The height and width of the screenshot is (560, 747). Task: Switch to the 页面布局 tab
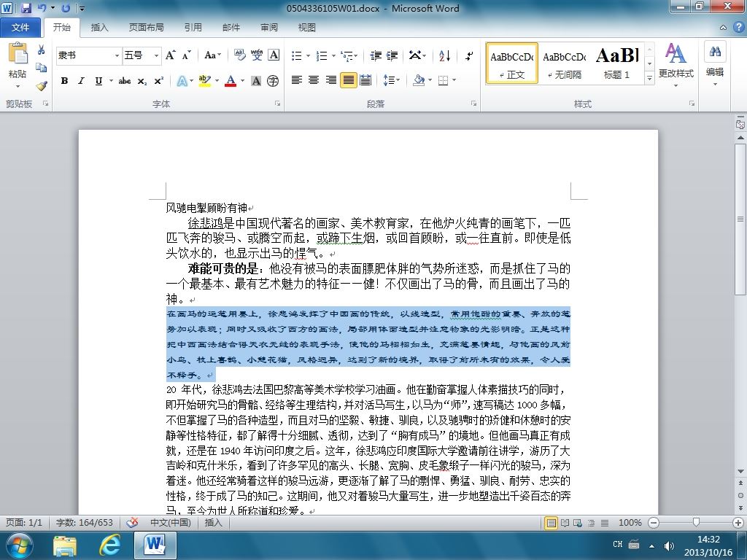tap(146, 28)
